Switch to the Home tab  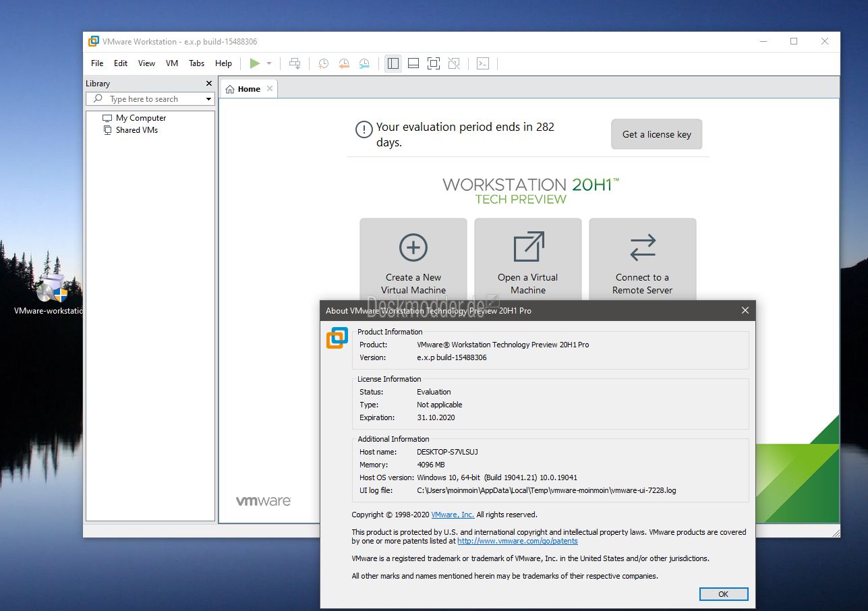249,89
